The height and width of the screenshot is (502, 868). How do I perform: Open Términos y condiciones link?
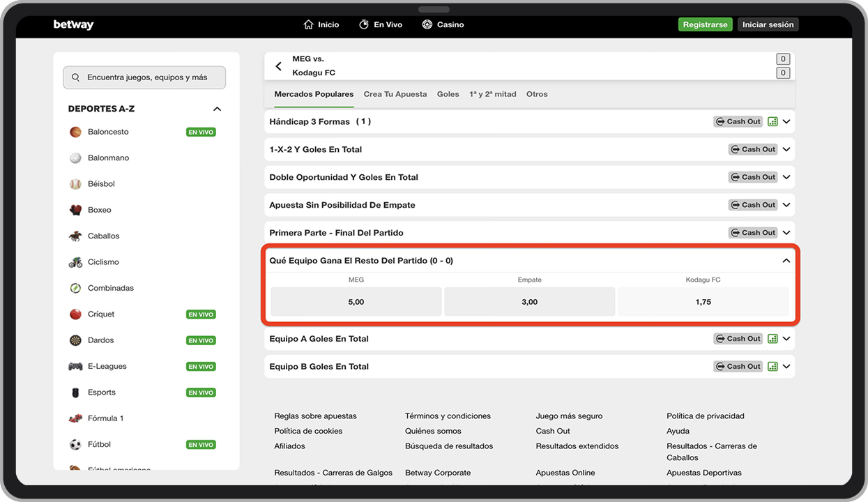pos(448,416)
